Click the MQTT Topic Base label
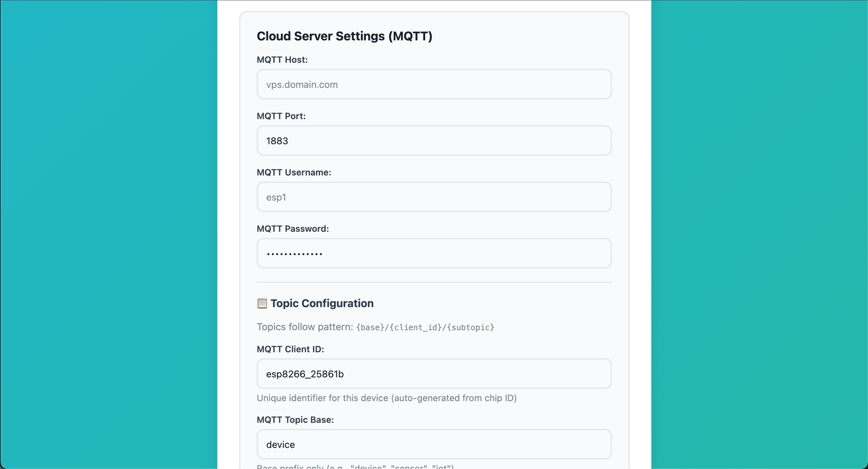Image resolution: width=868 pixels, height=469 pixels. coord(295,420)
